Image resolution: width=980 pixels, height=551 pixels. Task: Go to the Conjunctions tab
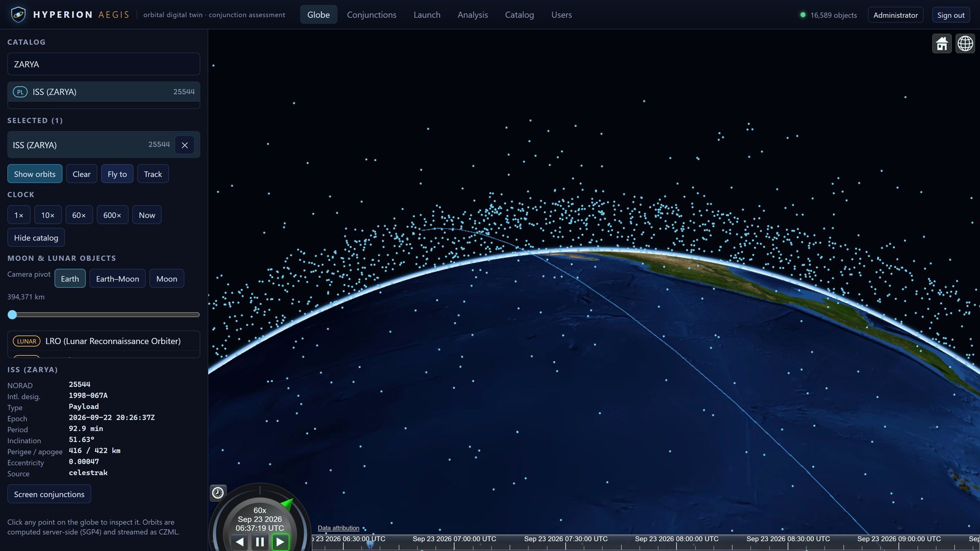coord(371,15)
